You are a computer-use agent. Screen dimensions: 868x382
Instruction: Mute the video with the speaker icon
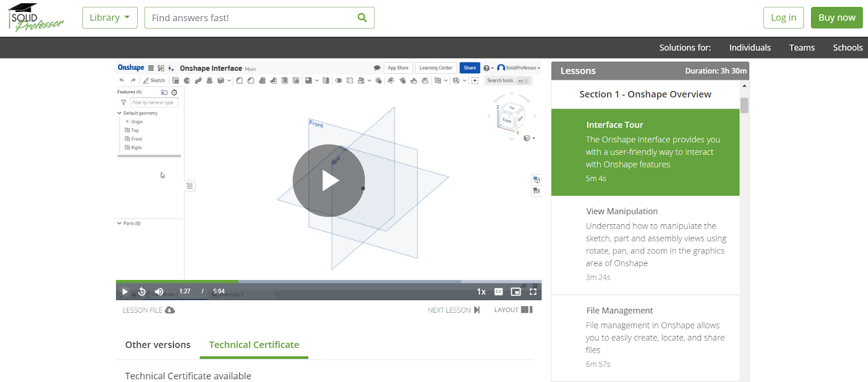coord(159,292)
